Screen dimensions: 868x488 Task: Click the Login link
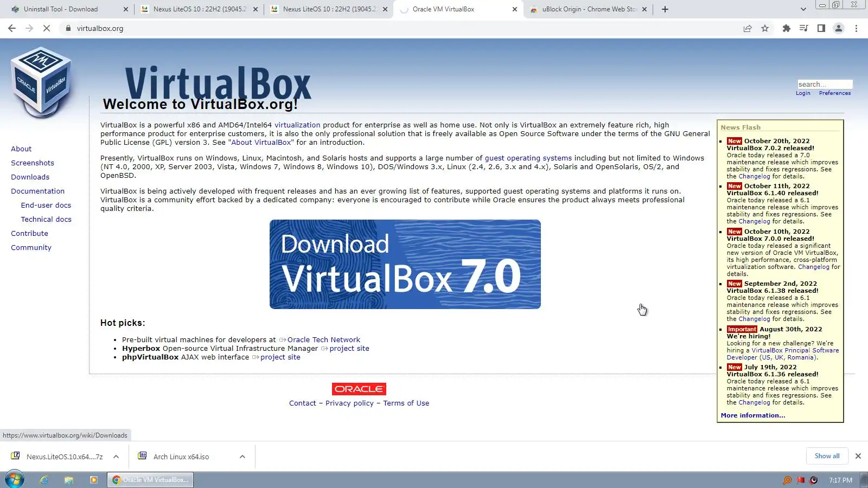click(x=803, y=93)
